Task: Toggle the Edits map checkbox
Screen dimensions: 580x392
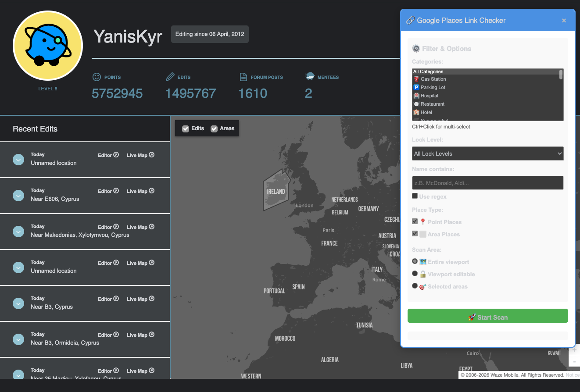Action: (186, 129)
